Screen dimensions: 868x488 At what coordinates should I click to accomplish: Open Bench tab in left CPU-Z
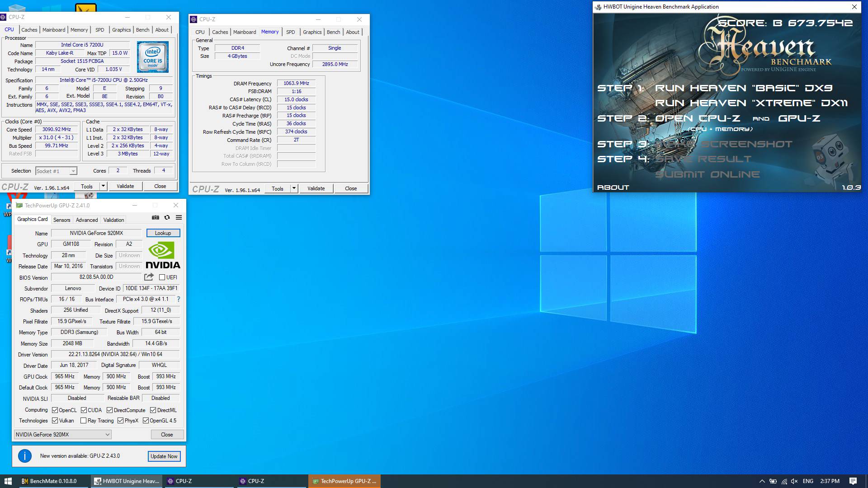pyautogui.click(x=142, y=30)
